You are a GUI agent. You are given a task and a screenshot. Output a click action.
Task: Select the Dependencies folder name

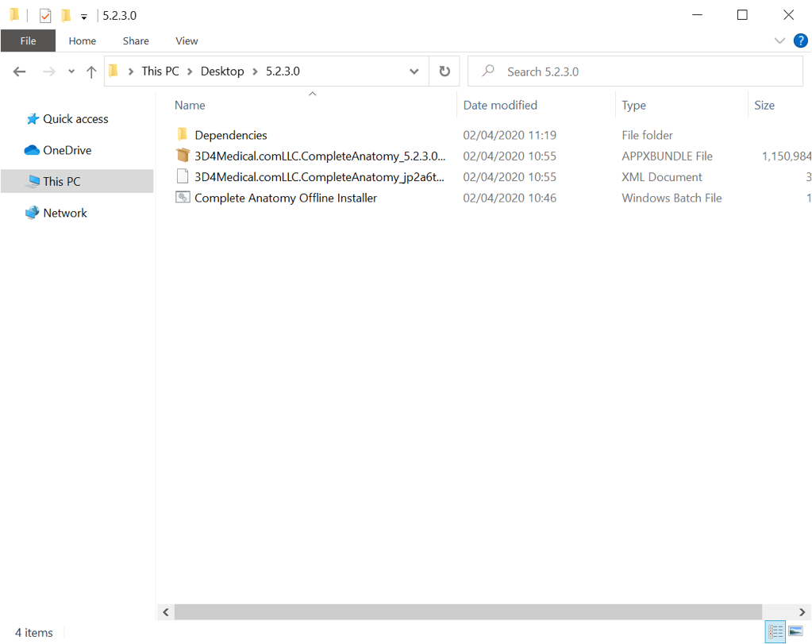coord(231,135)
